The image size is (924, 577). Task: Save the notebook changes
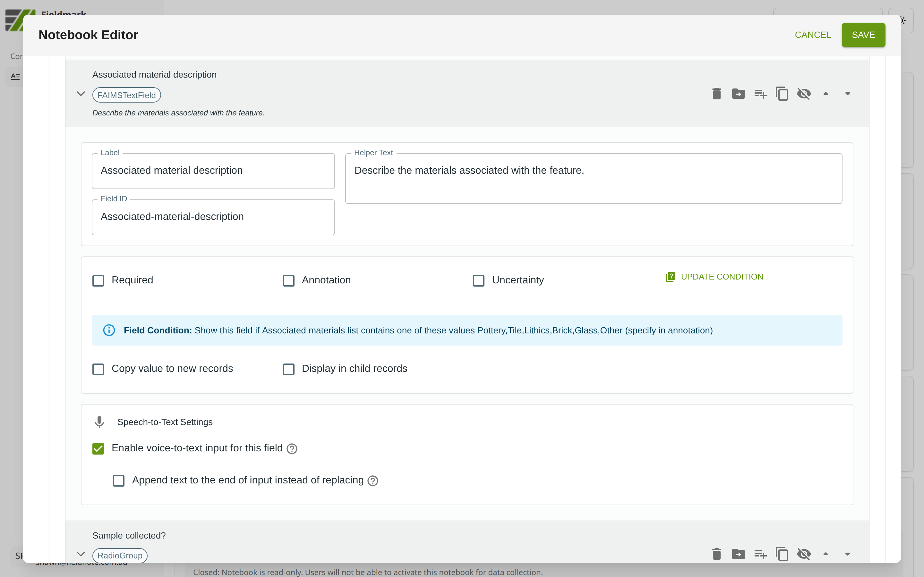coord(863,35)
